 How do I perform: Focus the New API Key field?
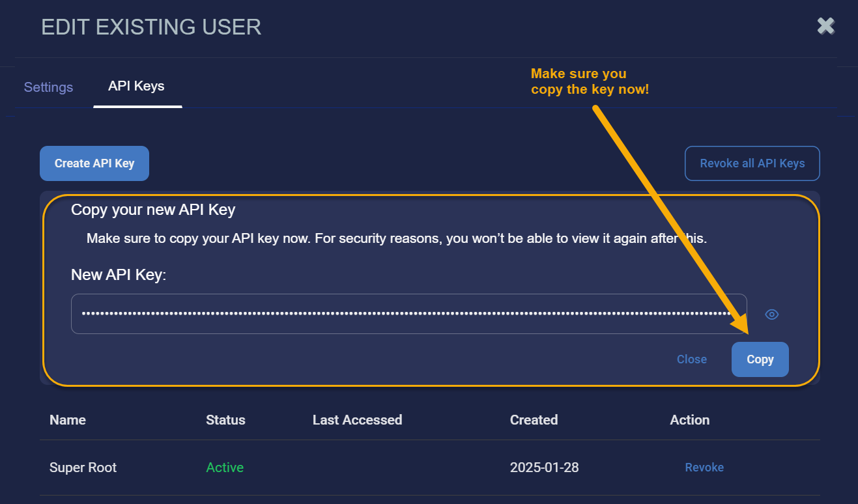pyautogui.click(x=408, y=314)
